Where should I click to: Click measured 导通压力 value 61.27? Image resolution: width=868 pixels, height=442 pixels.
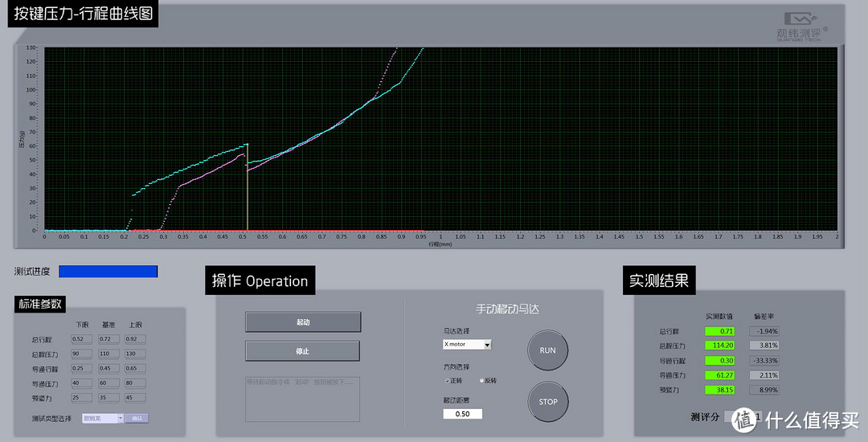[x=719, y=375]
